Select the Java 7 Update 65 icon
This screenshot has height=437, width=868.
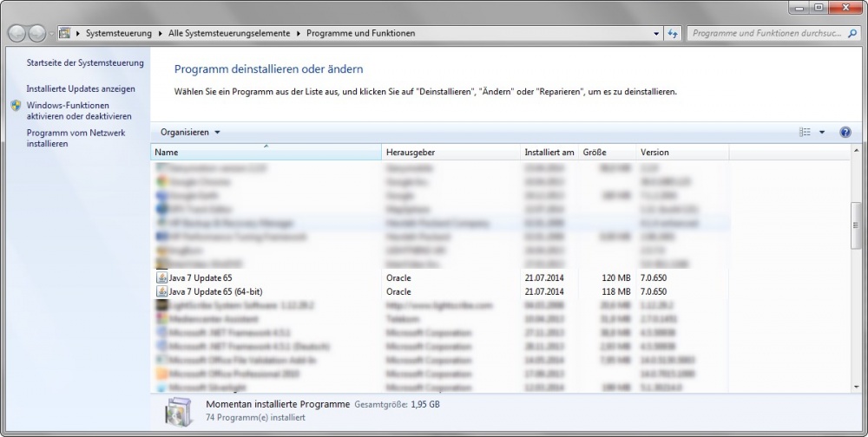[161, 277]
